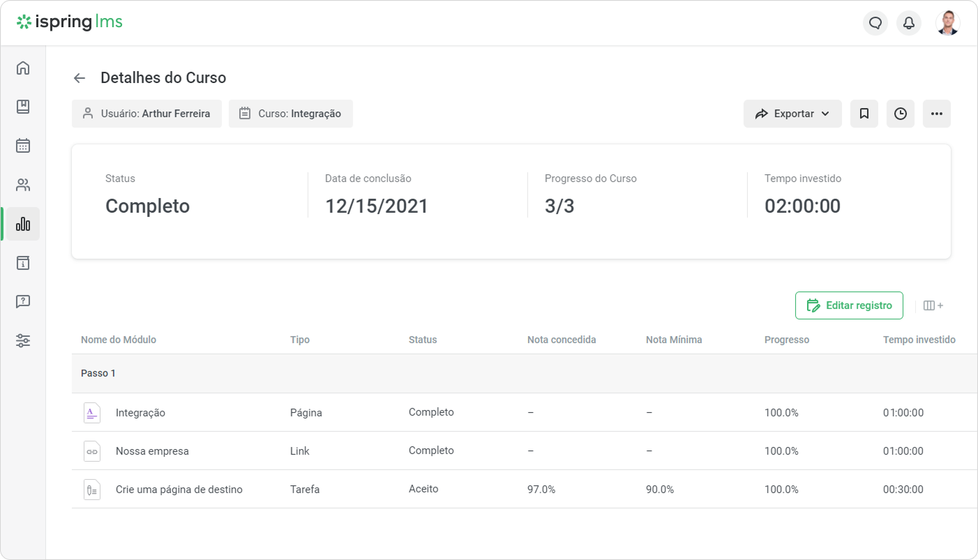Open the course catalog book icon

[x=23, y=107]
